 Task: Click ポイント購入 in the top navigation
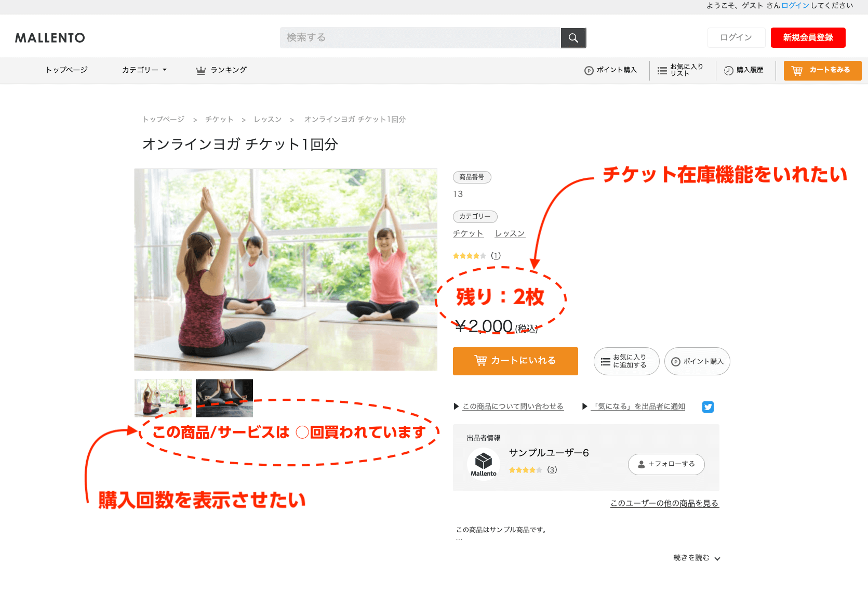tap(610, 70)
